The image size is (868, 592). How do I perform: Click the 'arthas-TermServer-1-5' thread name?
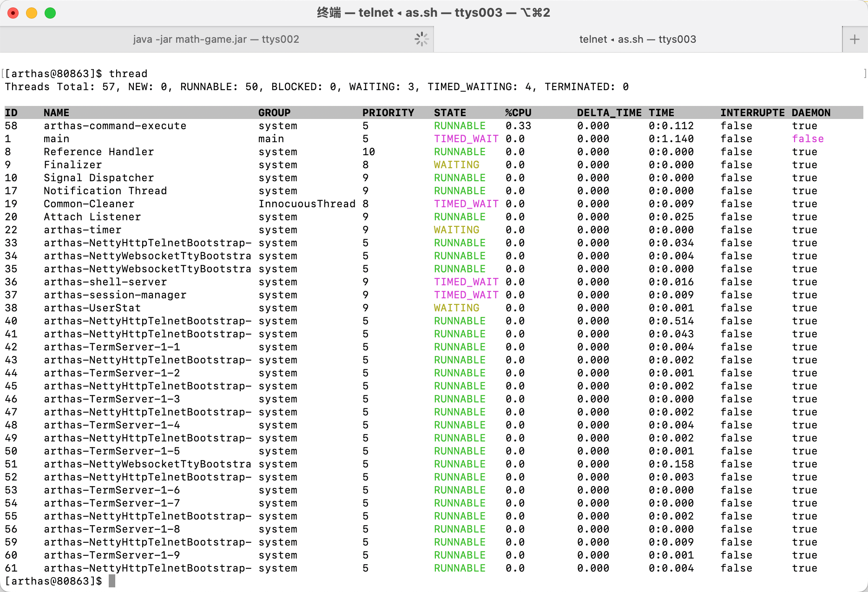pos(112,451)
